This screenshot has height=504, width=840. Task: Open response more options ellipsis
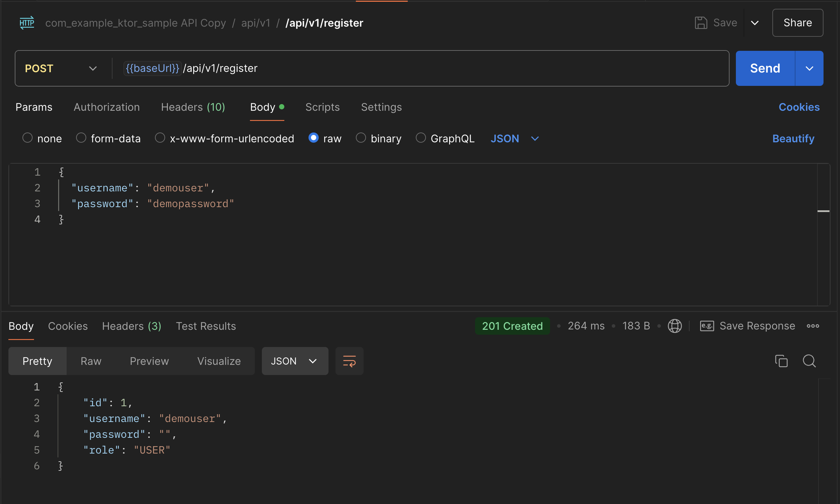813,326
